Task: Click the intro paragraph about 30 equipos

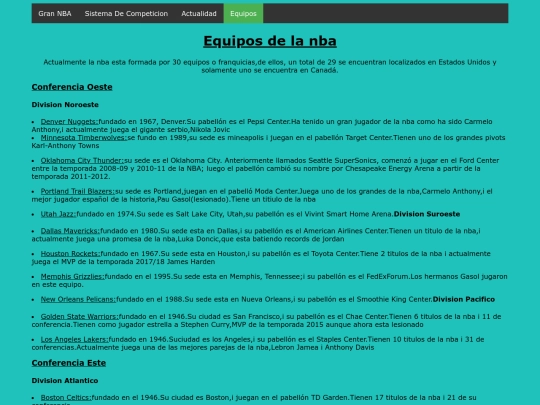Action: pos(270,66)
